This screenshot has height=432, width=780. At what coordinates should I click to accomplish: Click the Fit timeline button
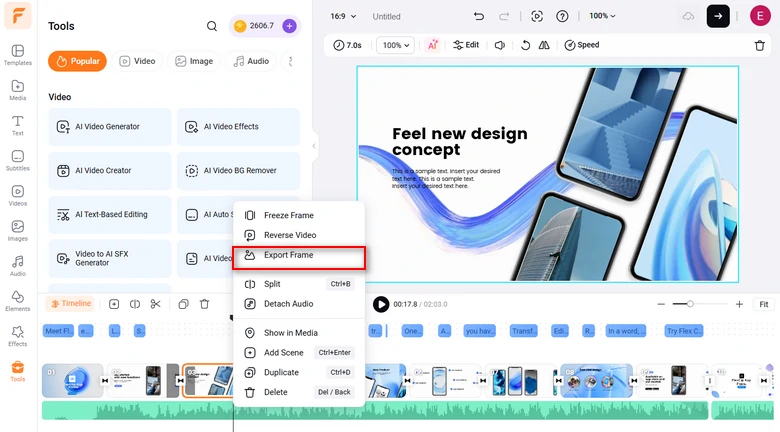[764, 304]
